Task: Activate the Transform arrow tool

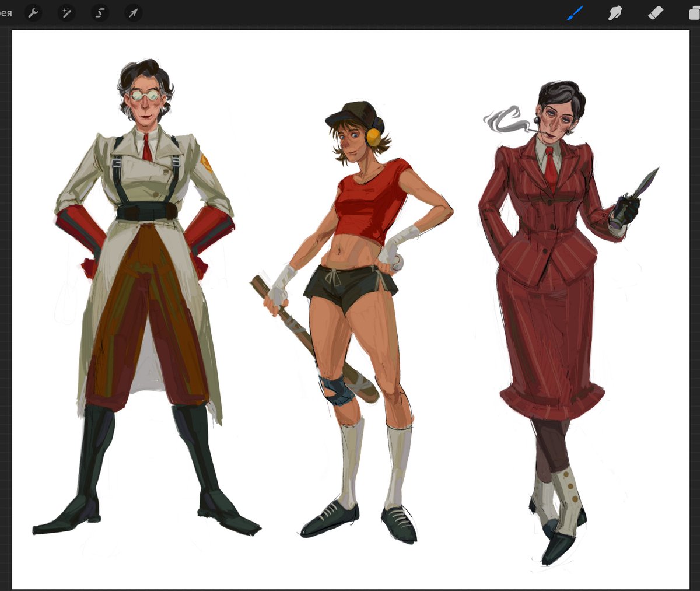Action: pos(133,13)
